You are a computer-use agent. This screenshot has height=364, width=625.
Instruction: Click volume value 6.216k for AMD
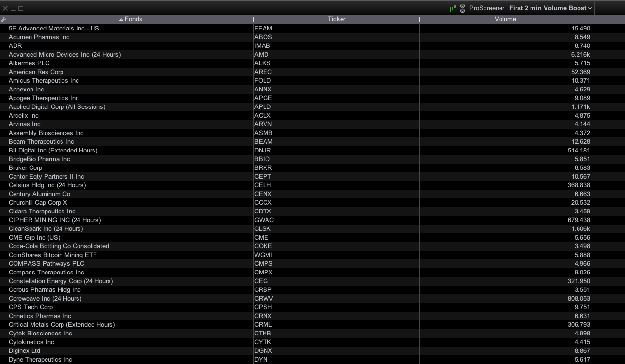580,55
